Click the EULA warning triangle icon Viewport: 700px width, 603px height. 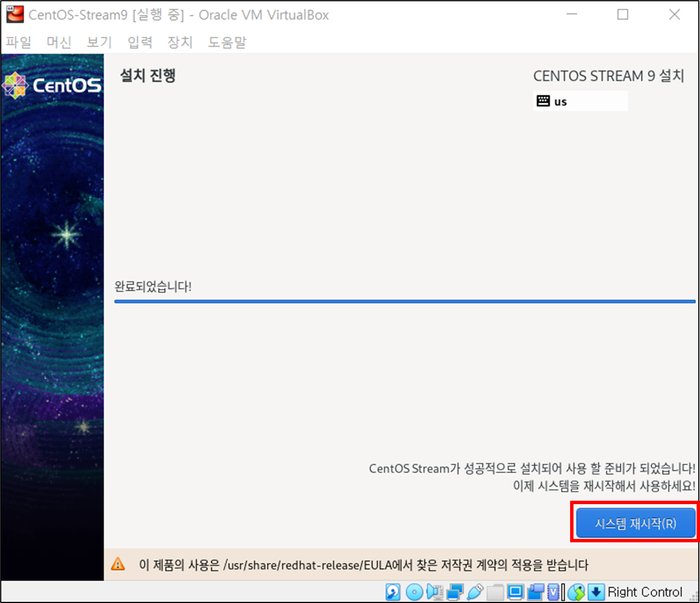(118, 564)
